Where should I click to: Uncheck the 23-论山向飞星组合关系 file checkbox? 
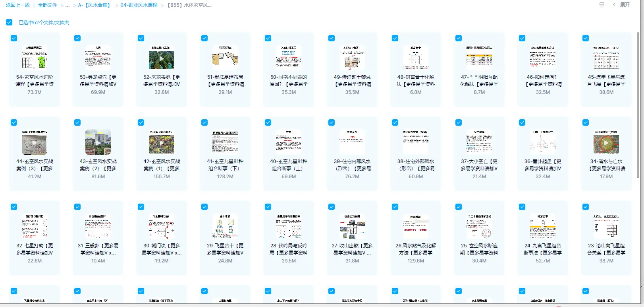pyautogui.click(x=586, y=207)
